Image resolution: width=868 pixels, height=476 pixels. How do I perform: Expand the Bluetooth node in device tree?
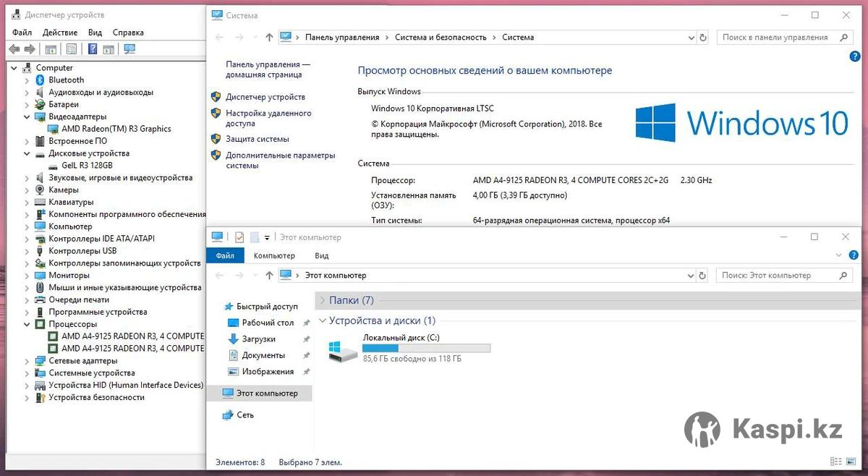(27, 80)
